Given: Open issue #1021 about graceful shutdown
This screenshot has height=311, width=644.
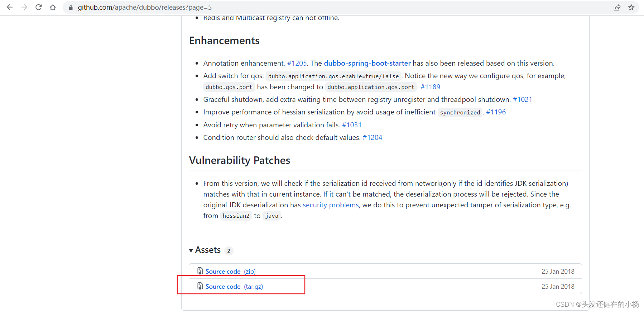Looking at the screenshot, I should (x=522, y=100).
